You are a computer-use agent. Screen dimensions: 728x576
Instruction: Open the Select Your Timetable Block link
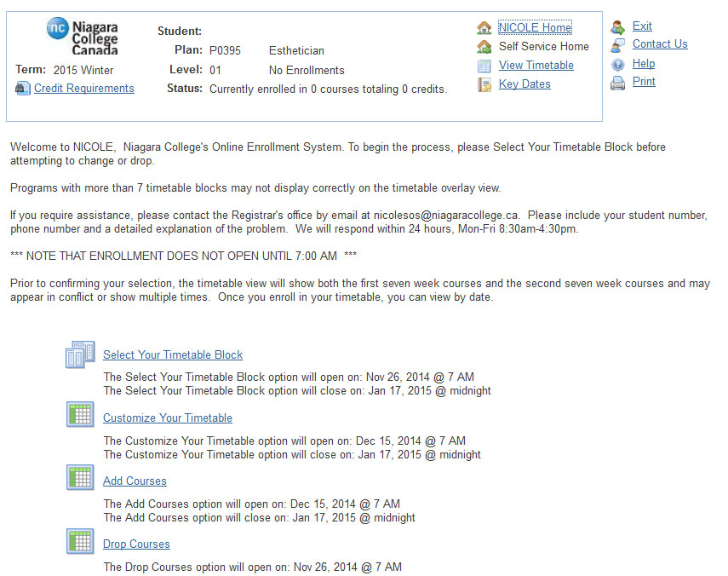coord(173,355)
